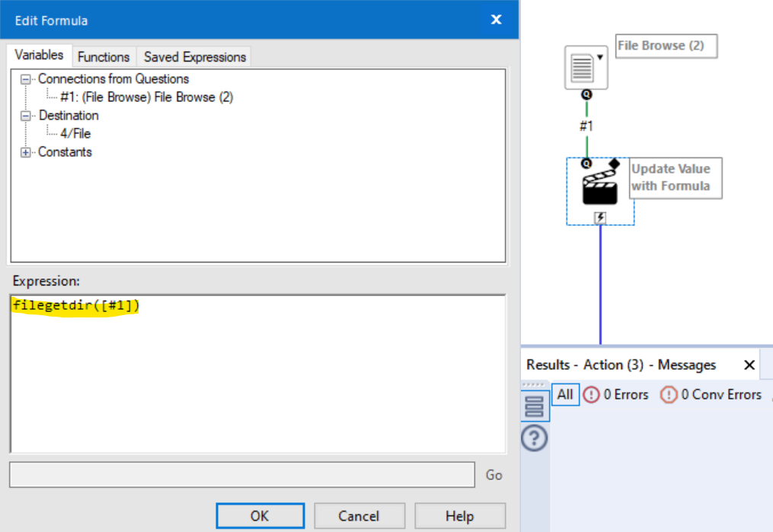Open the Saved Expressions tab
773x532 pixels.
click(x=191, y=56)
